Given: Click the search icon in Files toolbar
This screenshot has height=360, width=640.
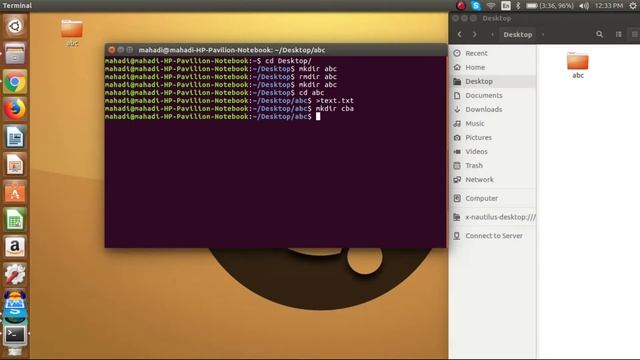Looking at the screenshot, I should (x=599, y=34).
